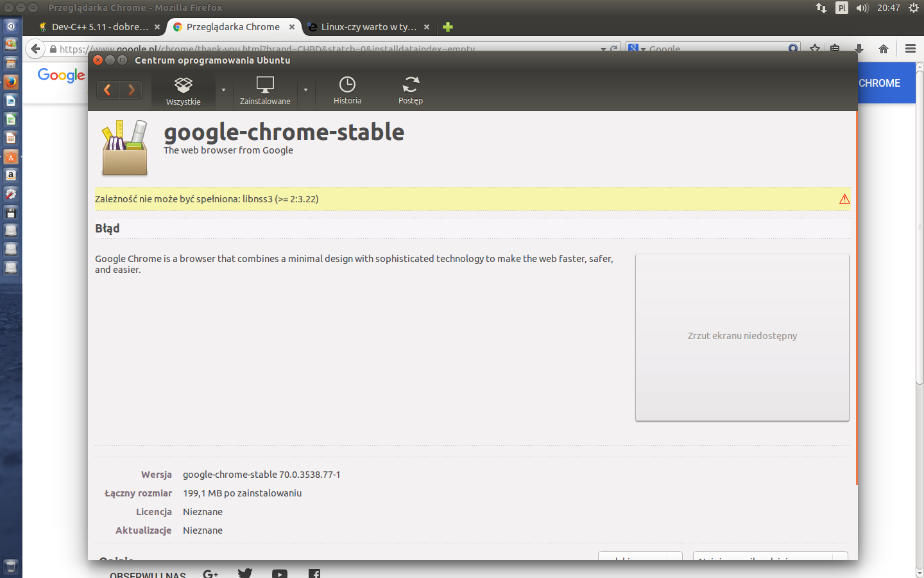Close the Dev-C++ 5.11 tab
Image resolution: width=924 pixels, height=578 pixels.
(157, 27)
